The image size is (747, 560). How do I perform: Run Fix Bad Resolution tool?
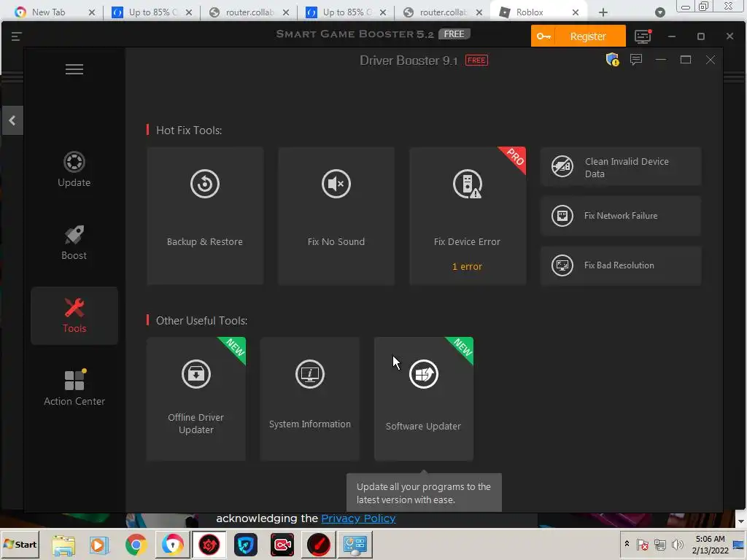click(621, 265)
